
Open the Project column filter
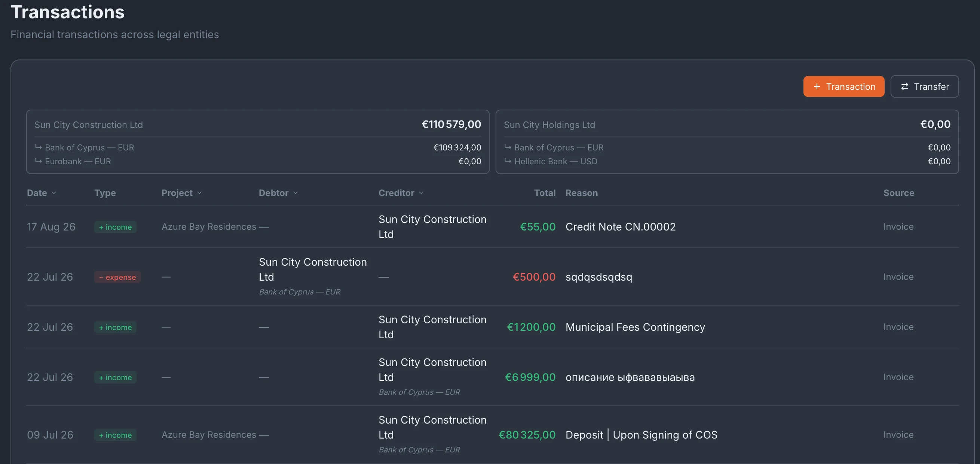(x=181, y=193)
